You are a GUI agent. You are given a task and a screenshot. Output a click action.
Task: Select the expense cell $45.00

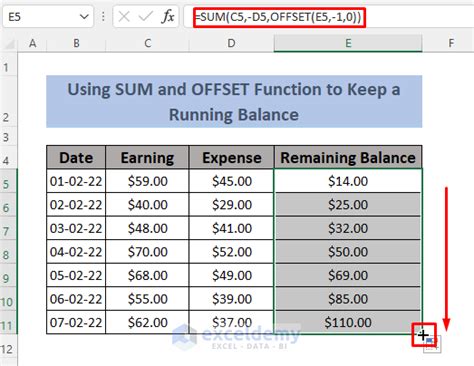[231, 181]
